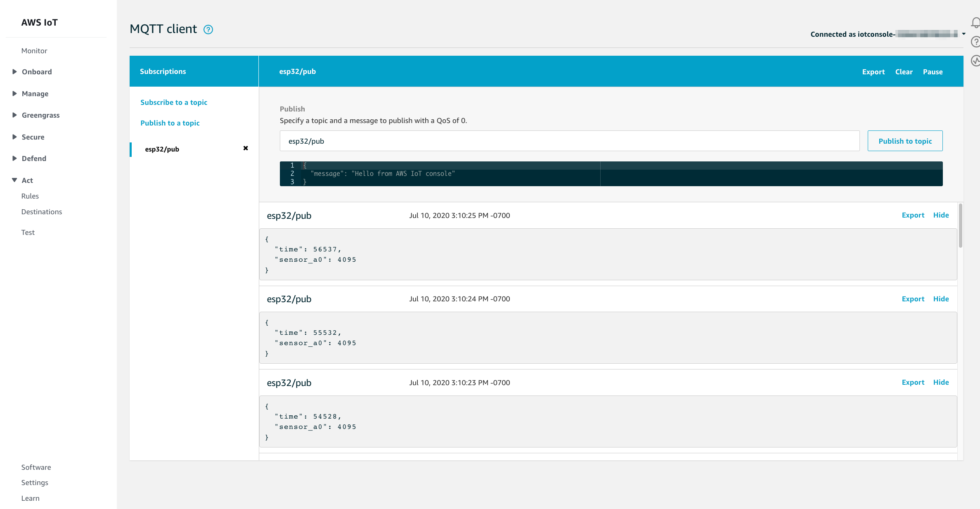Remove the esp32/pub subscription with the X

[x=246, y=148]
